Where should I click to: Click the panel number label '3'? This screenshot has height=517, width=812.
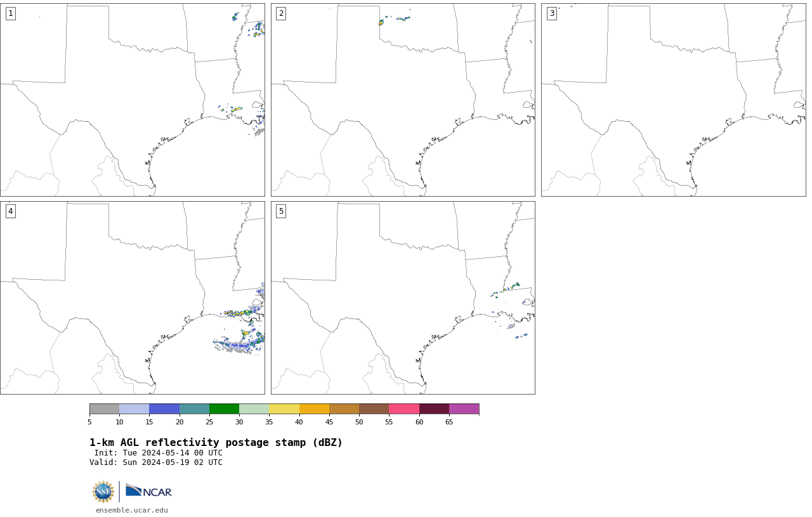tap(552, 13)
